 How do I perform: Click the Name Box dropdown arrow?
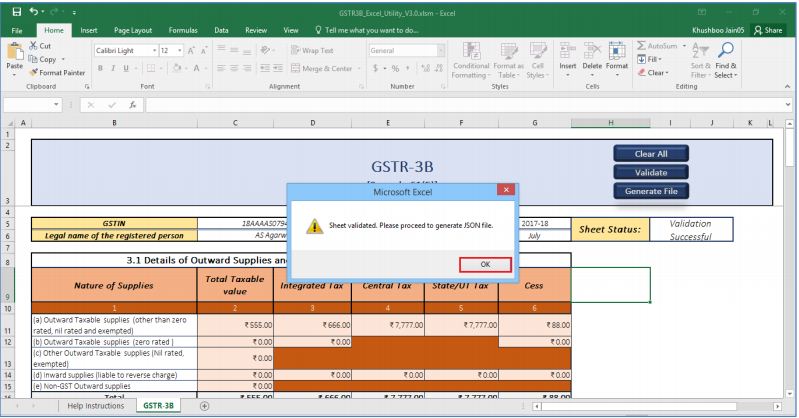click(x=56, y=104)
